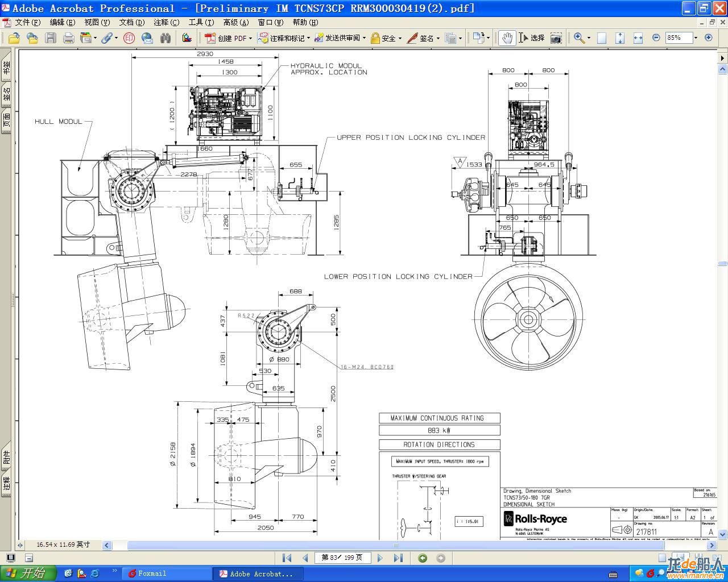Activate the 选择 text select tool
The width and height of the screenshot is (728, 582).
(x=532, y=38)
